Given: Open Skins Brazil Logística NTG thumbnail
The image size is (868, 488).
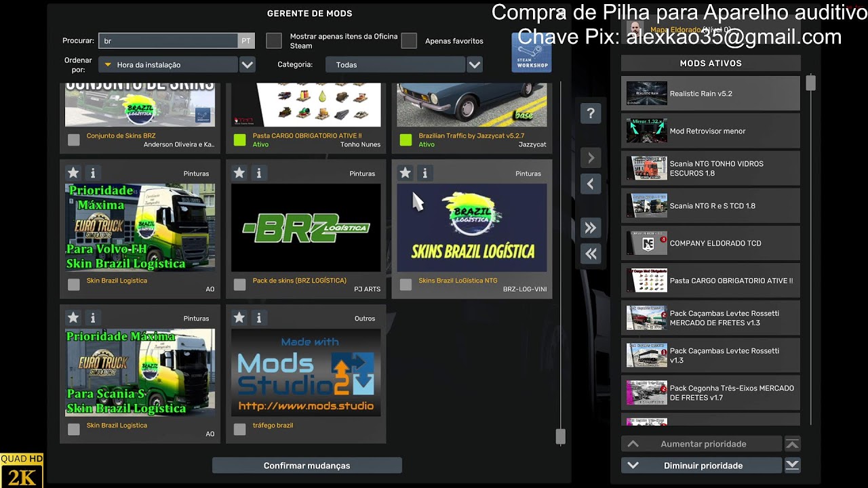Looking at the screenshot, I should 472,228.
